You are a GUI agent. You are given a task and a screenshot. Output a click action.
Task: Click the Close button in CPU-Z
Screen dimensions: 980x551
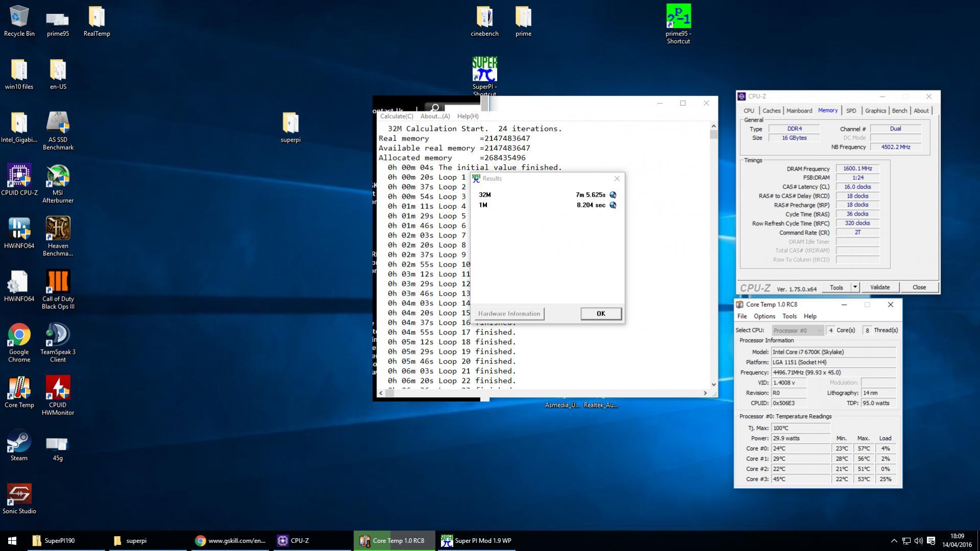919,288
